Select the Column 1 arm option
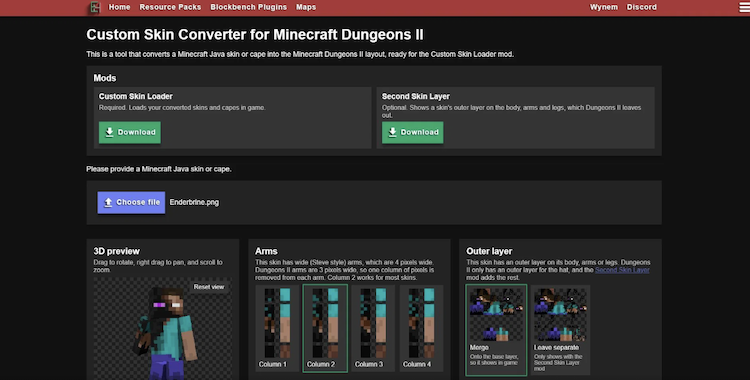 (x=277, y=328)
